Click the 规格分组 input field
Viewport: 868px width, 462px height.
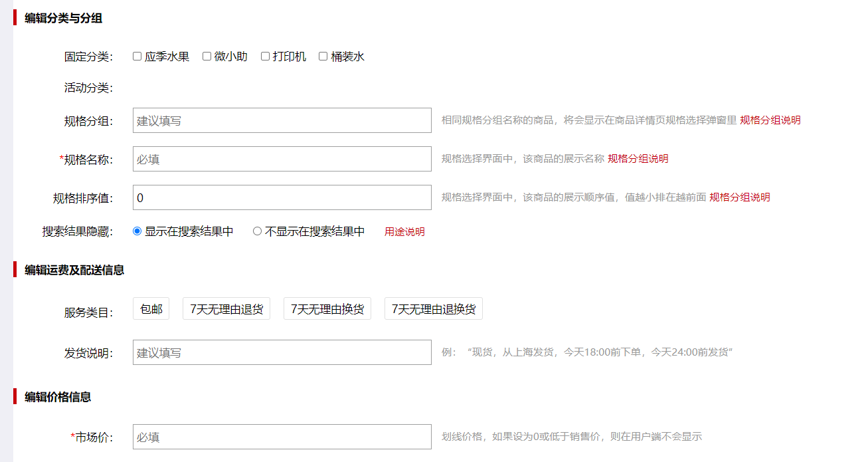pos(282,120)
